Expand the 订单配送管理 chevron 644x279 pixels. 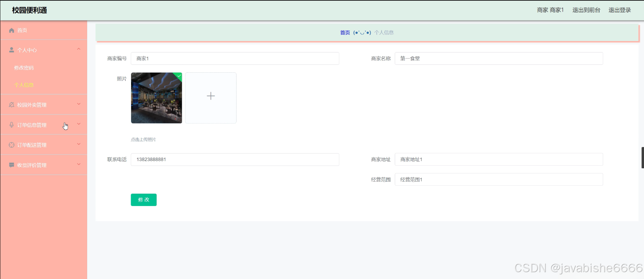[x=79, y=144]
